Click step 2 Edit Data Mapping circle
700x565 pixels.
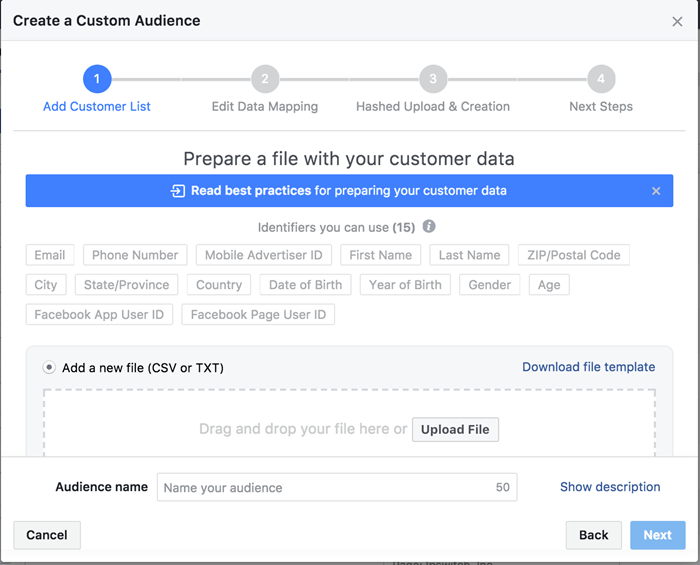(265, 79)
